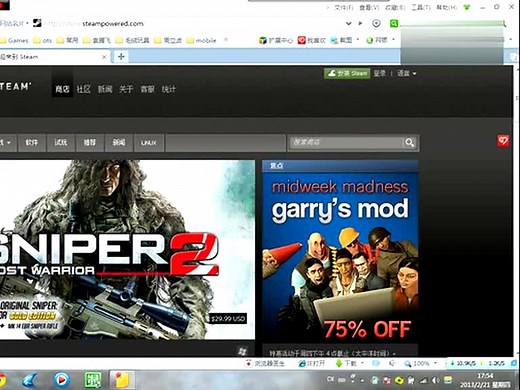Open the 常用 bookmark folder
The height and width of the screenshot is (390, 520).
pyautogui.click(x=67, y=40)
